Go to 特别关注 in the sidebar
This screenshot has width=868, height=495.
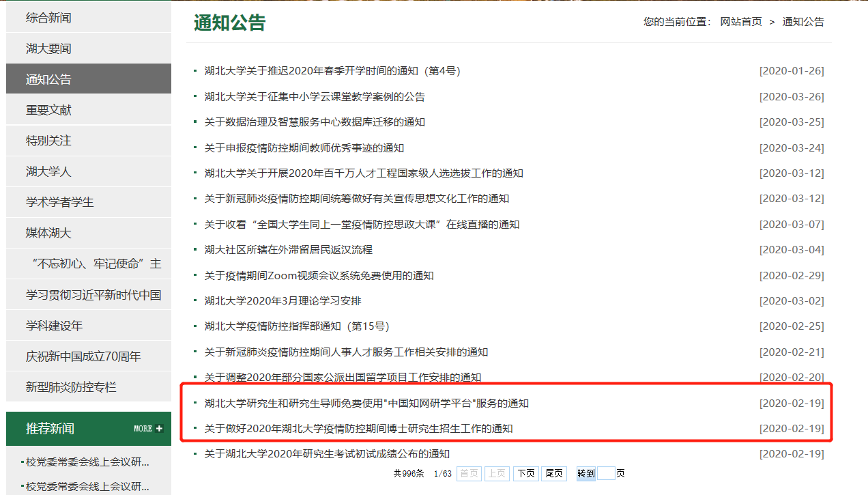[x=48, y=141]
